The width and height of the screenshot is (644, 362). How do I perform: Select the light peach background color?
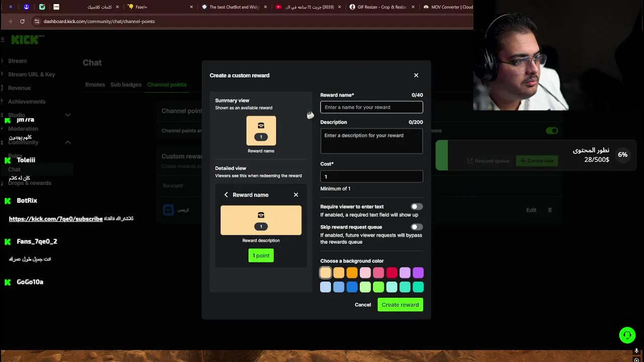coord(326,273)
